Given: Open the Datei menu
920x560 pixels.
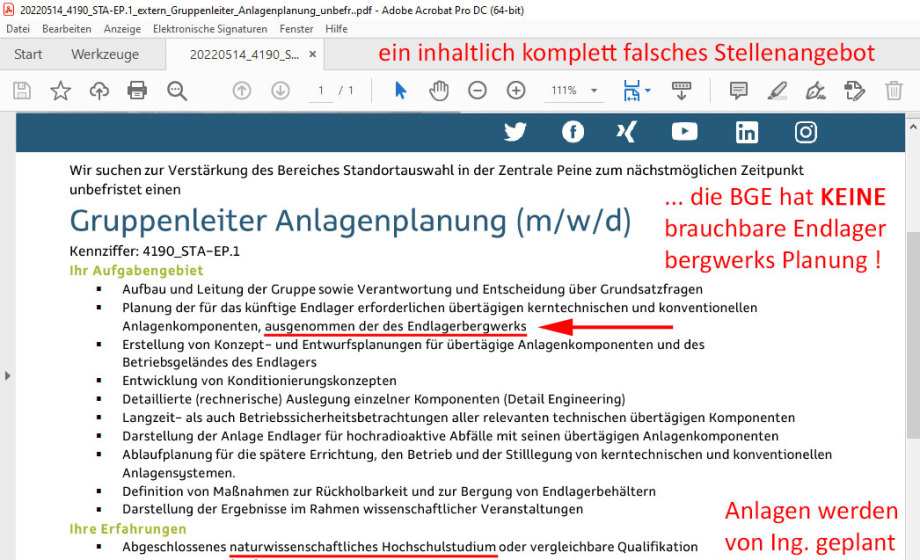Looking at the screenshot, I should pyautogui.click(x=18, y=29).
